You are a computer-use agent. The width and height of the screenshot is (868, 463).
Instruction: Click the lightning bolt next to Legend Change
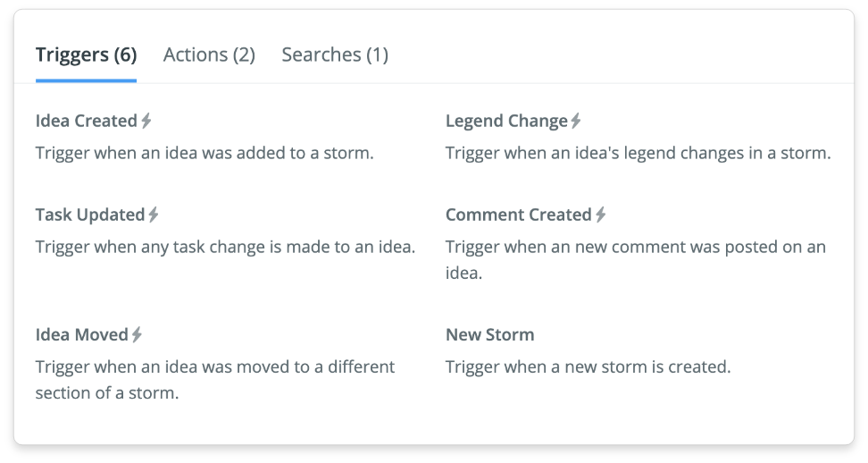coord(576,121)
